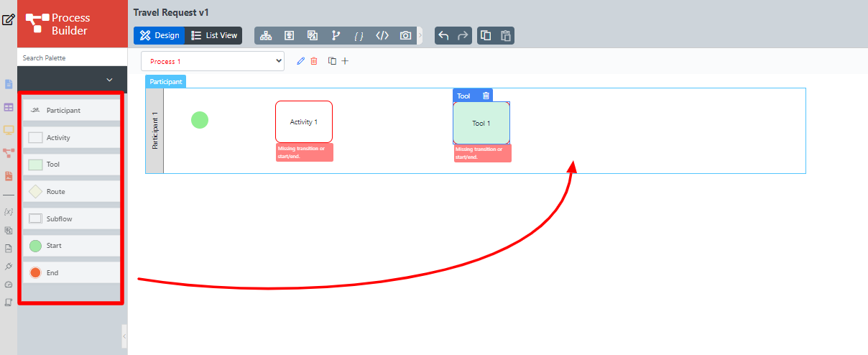Delete Tool 1 using trash icon
The width and height of the screenshot is (868, 355).
(x=486, y=96)
